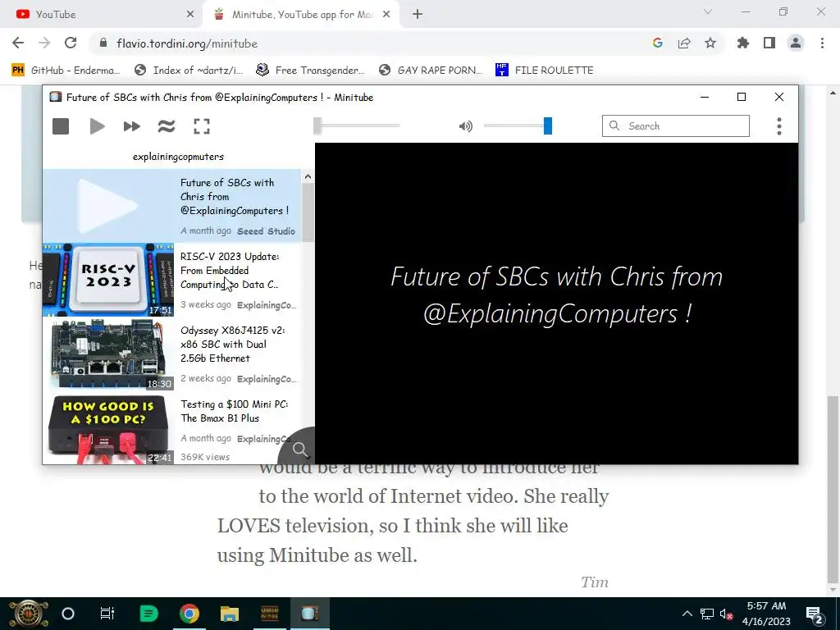Image resolution: width=840 pixels, height=630 pixels.
Task: Open the network tray icon
Action: point(706,614)
